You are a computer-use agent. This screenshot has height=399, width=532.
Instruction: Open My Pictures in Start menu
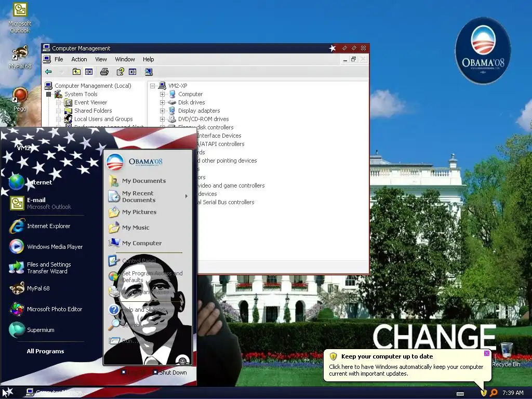pyautogui.click(x=132, y=212)
